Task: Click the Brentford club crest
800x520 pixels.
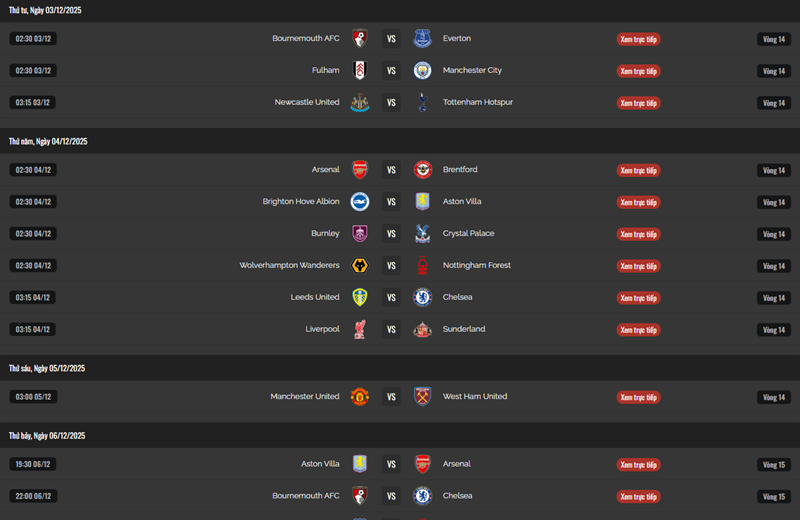Action: 422,170
